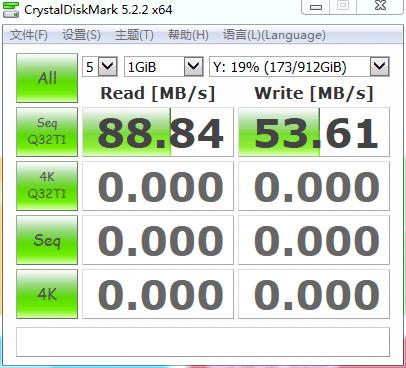
Task: Open the 主题(T) menu
Action: [x=134, y=35]
